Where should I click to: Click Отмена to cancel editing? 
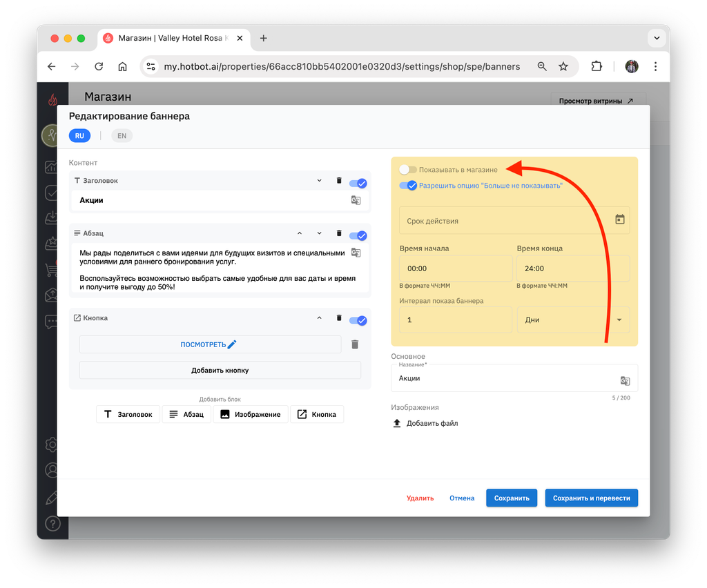[462, 498]
